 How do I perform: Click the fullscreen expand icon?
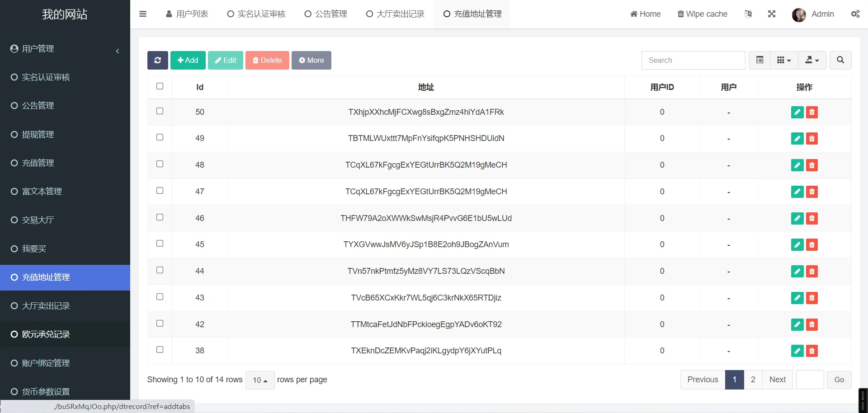[x=772, y=14]
